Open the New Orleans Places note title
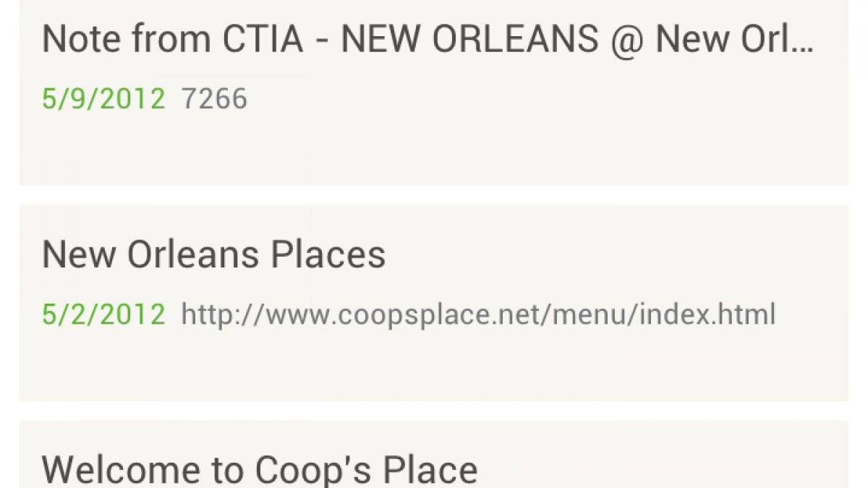 coord(213,254)
